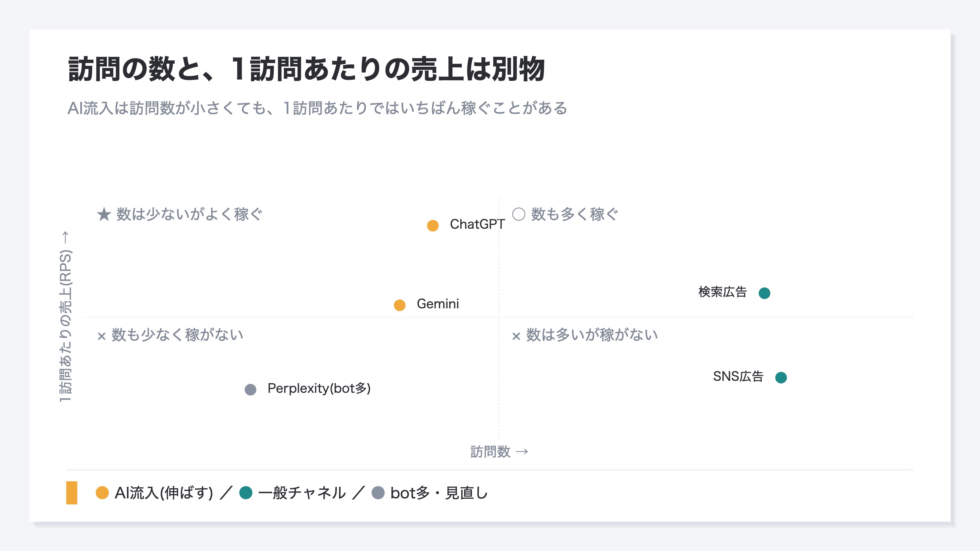Click the star icon before 数は少ないがよく稼ぐ
Image resolution: width=980 pixels, height=551 pixels.
click(104, 214)
